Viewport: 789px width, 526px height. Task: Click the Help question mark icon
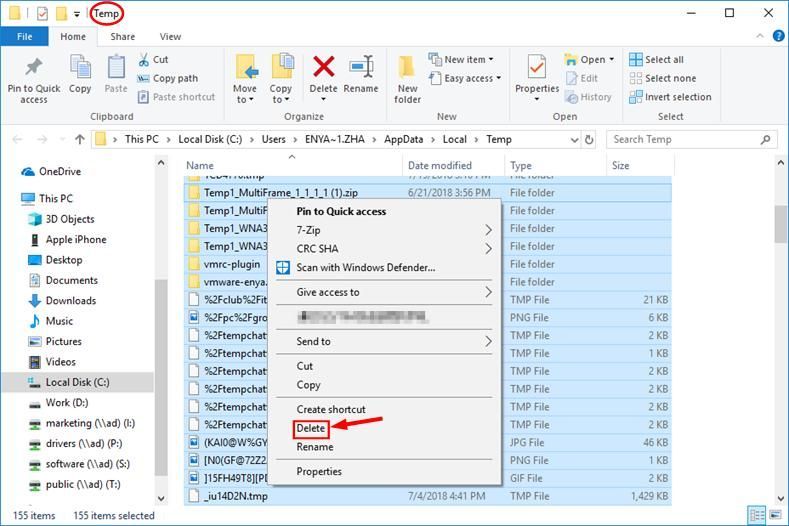coord(778,36)
